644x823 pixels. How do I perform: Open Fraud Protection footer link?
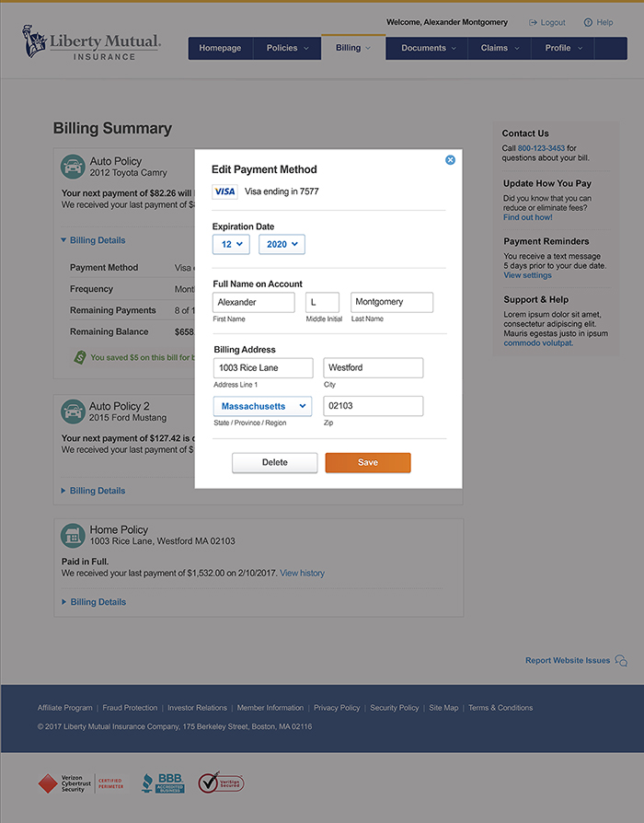coord(130,708)
